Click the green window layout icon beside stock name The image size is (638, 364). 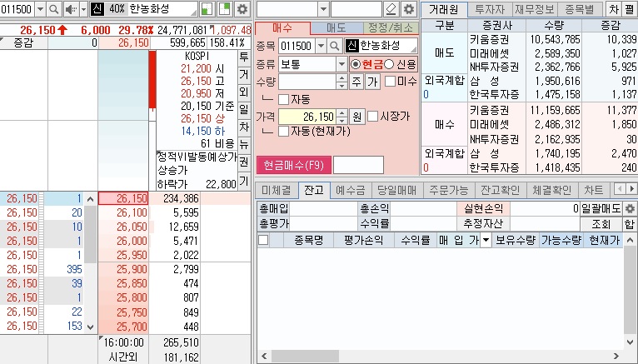pos(207,9)
